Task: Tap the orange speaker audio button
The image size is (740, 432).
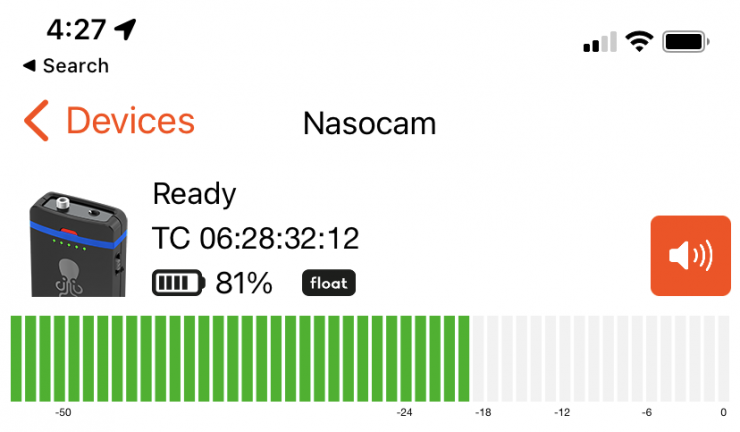Action: tap(690, 255)
